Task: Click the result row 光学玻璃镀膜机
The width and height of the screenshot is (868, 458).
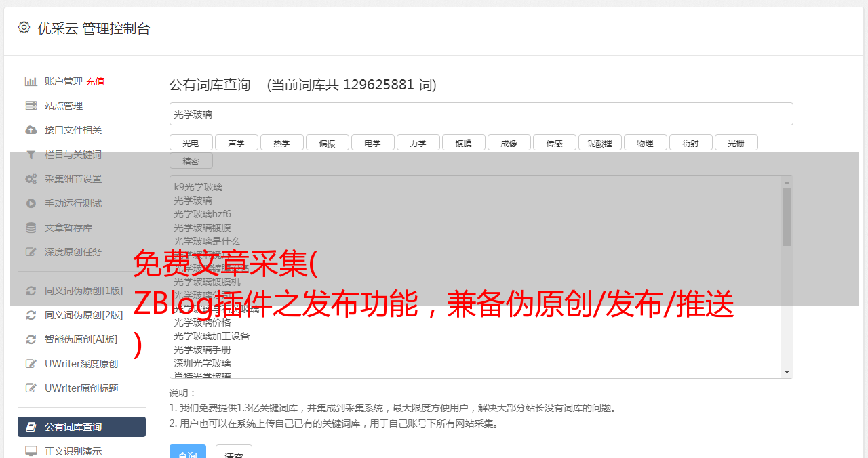Action: point(207,282)
